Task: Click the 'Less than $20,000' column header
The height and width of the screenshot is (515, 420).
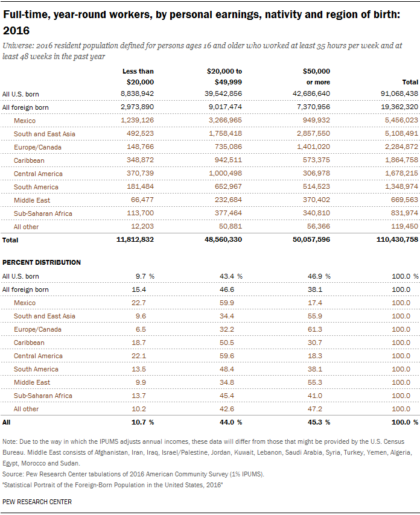Action: [x=138, y=77]
